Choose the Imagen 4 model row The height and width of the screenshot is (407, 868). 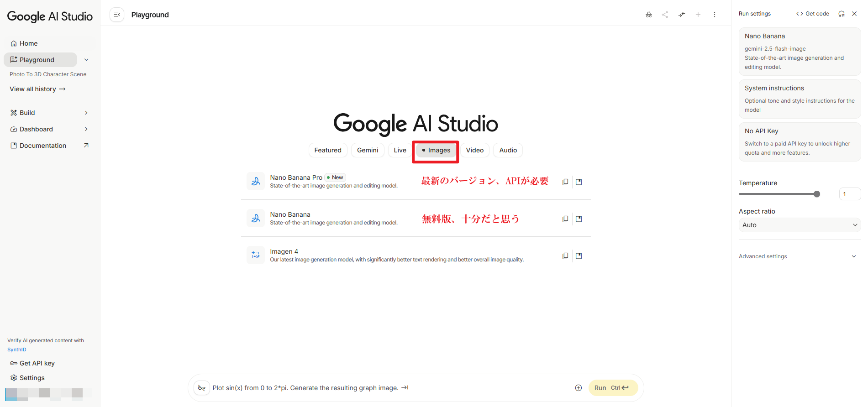(416, 255)
